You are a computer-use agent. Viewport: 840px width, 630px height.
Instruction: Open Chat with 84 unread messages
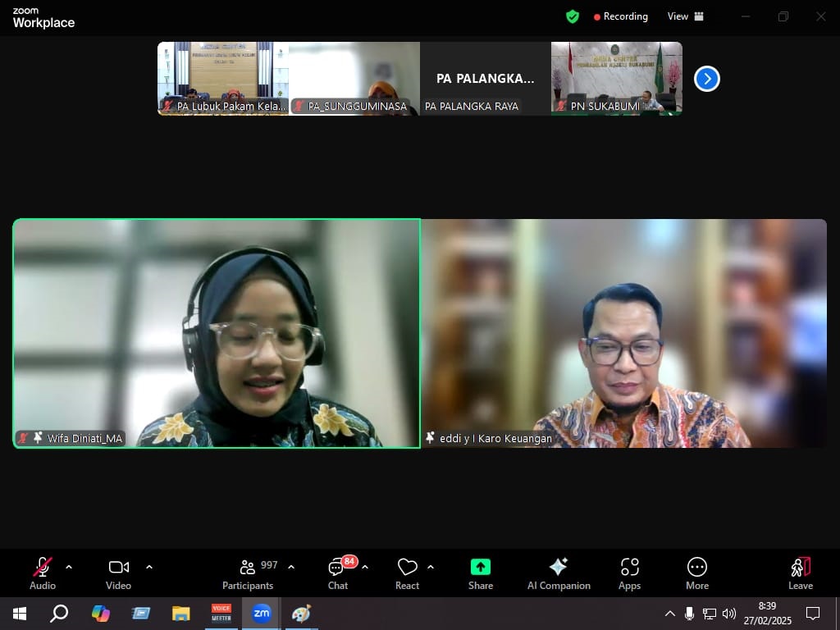(x=338, y=573)
